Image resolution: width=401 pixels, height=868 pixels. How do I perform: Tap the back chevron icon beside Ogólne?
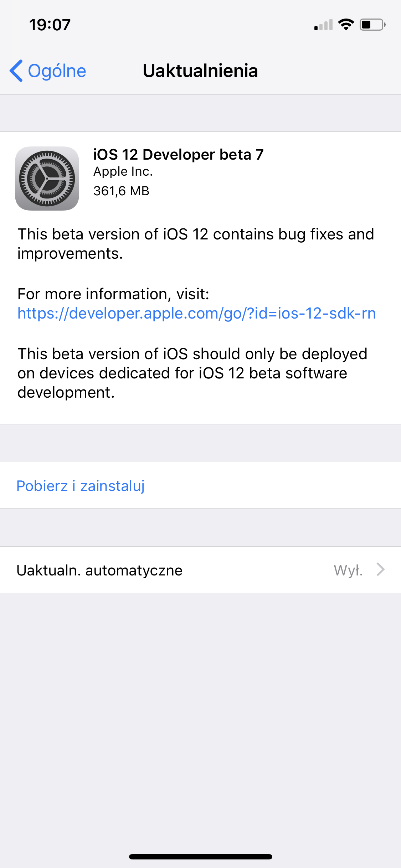(16, 71)
